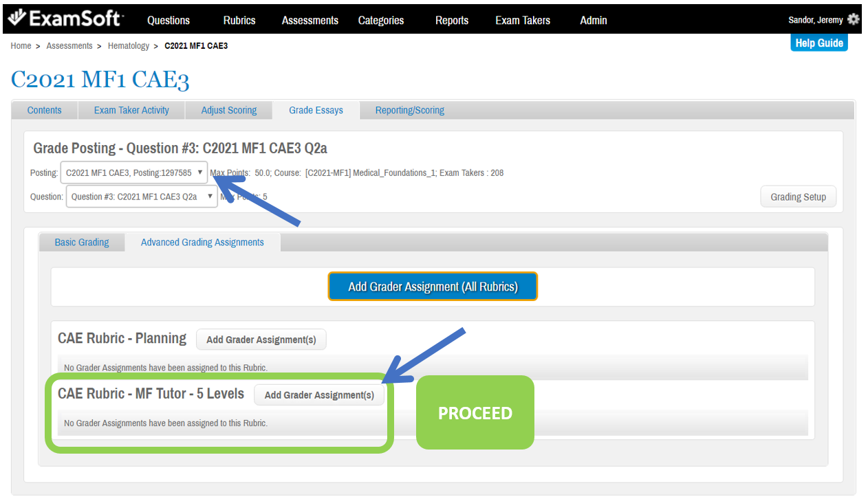This screenshot has height=499, width=868.
Task: Click the Course [C2021-MF1] Medical_Foundations_1 text
Action: click(x=356, y=173)
